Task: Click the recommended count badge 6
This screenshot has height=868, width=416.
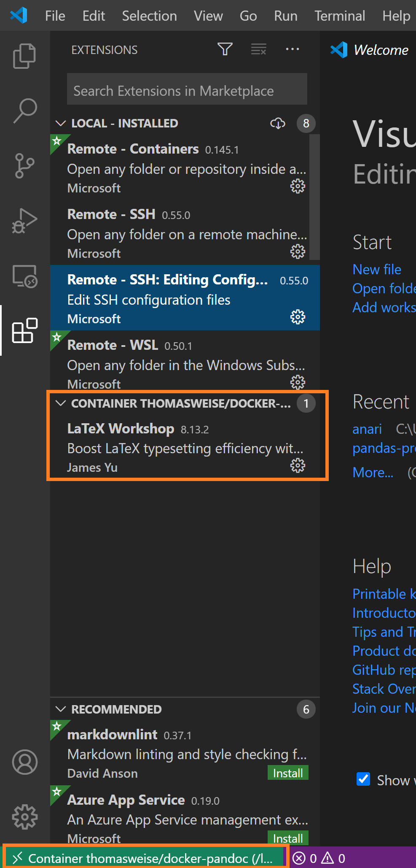Action: [x=306, y=709]
